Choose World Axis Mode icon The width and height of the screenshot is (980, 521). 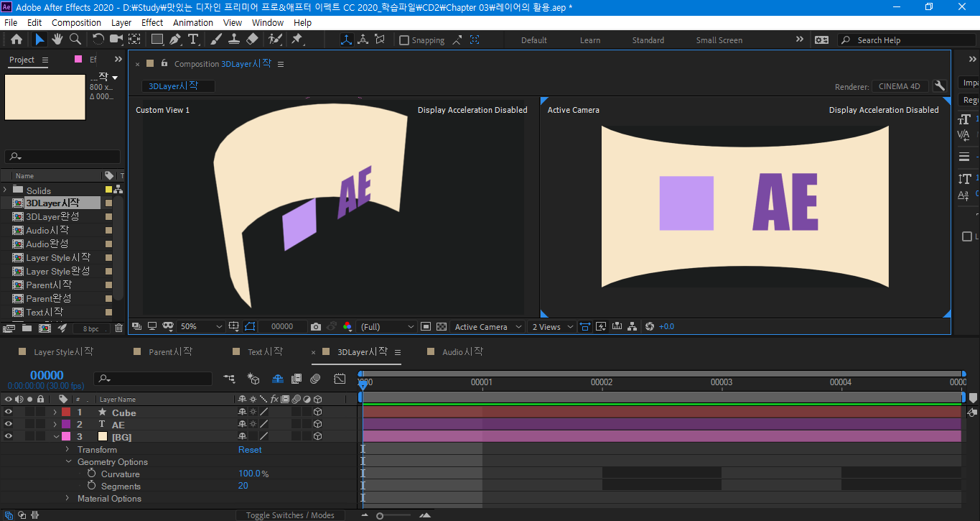coord(363,40)
